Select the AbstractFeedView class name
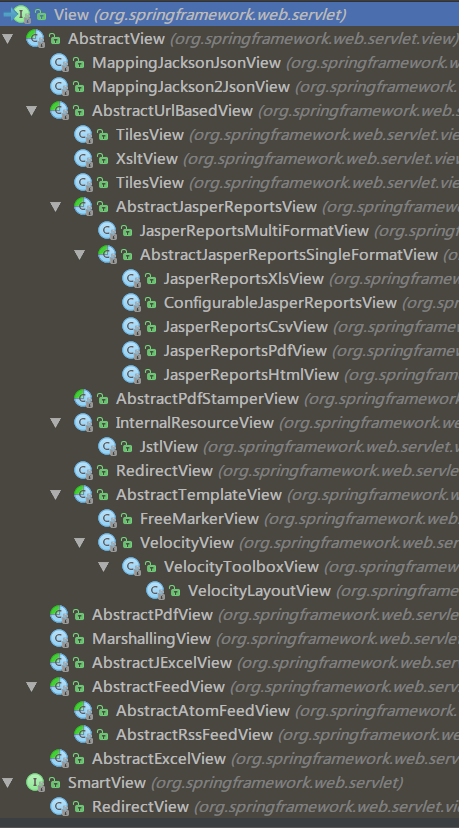The height and width of the screenshot is (828, 459). pyautogui.click(x=158, y=687)
